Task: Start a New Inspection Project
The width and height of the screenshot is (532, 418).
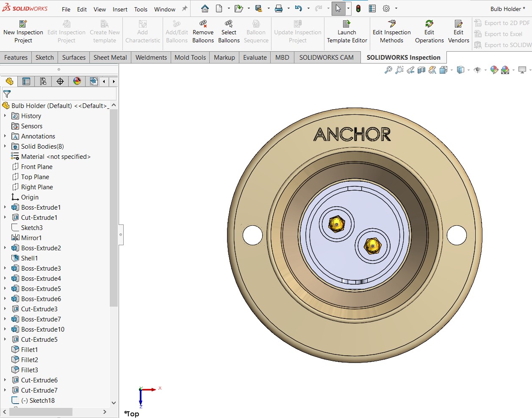Action: [x=23, y=32]
